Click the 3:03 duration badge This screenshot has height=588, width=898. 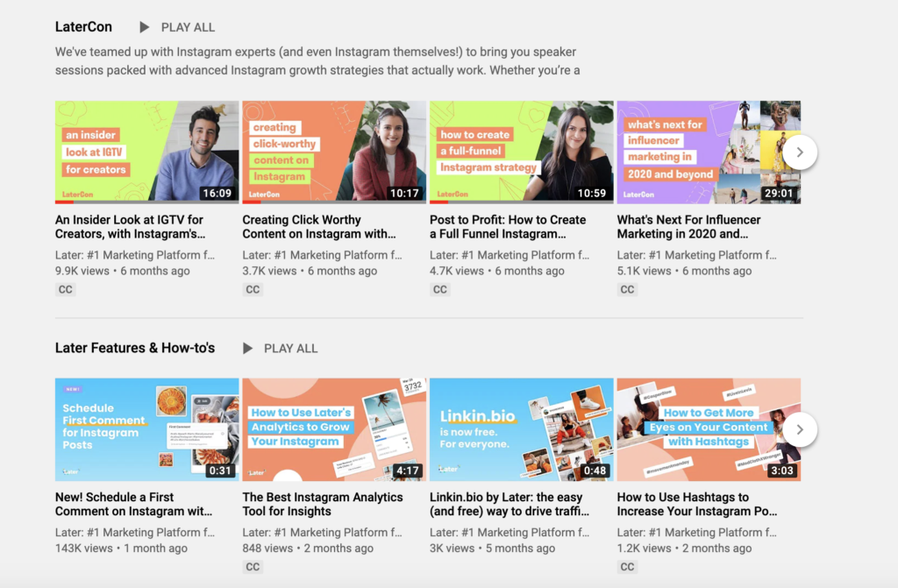point(781,471)
